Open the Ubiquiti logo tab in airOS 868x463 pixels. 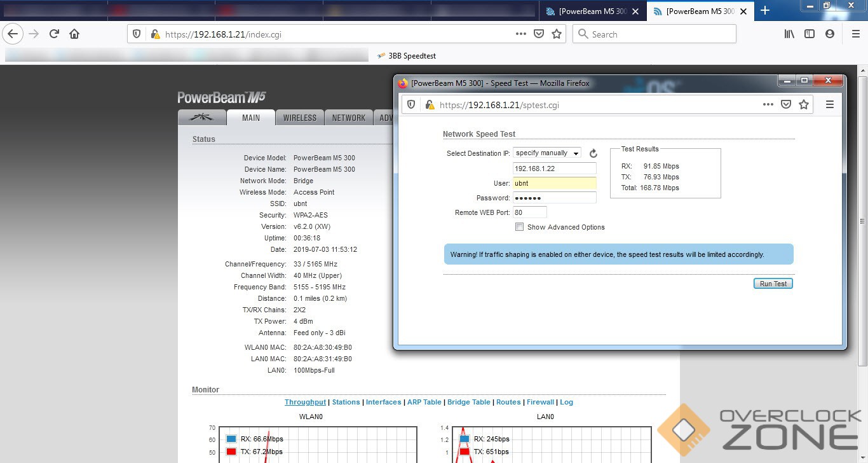202,118
